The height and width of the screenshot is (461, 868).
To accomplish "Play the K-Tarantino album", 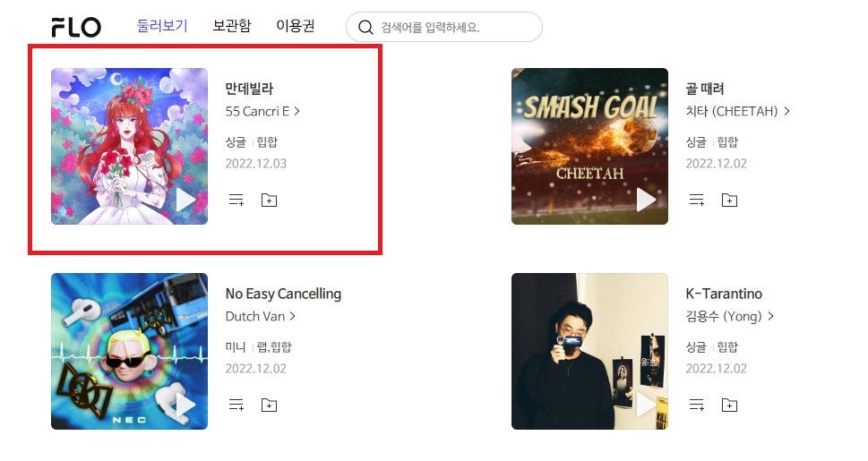I will click(x=646, y=406).
